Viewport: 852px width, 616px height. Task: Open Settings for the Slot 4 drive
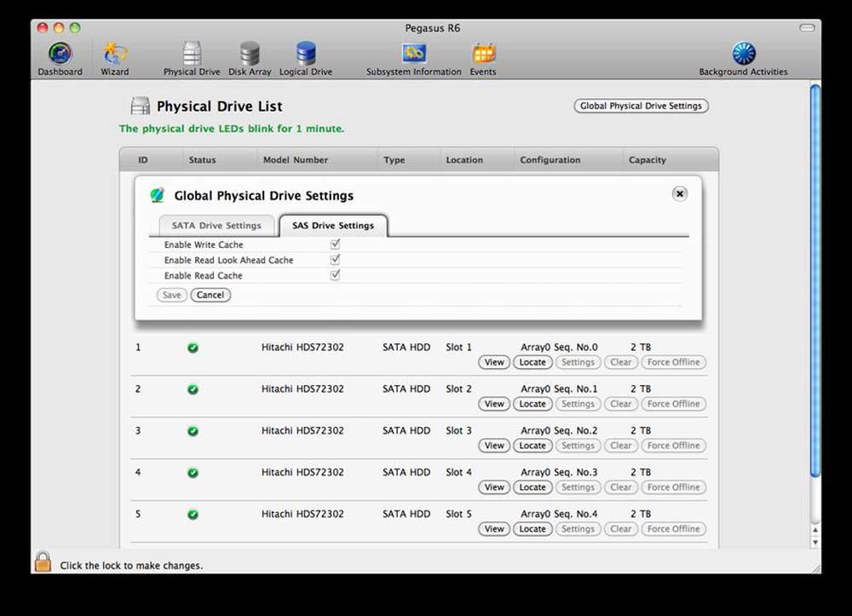click(x=579, y=487)
